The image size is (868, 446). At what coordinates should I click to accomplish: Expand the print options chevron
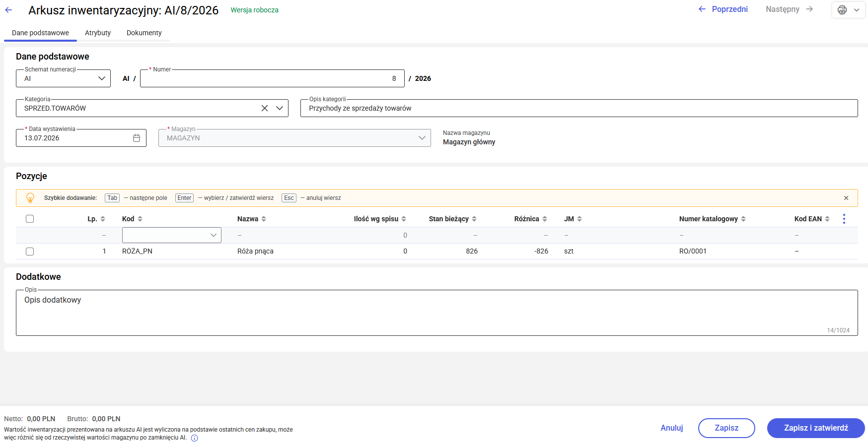pyautogui.click(x=857, y=10)
